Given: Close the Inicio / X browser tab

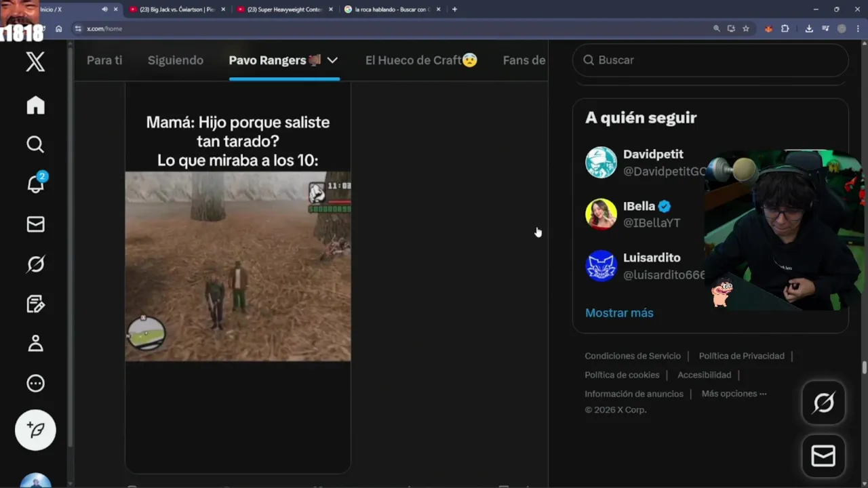Looking at the screenshot, I should click(116, 9).
